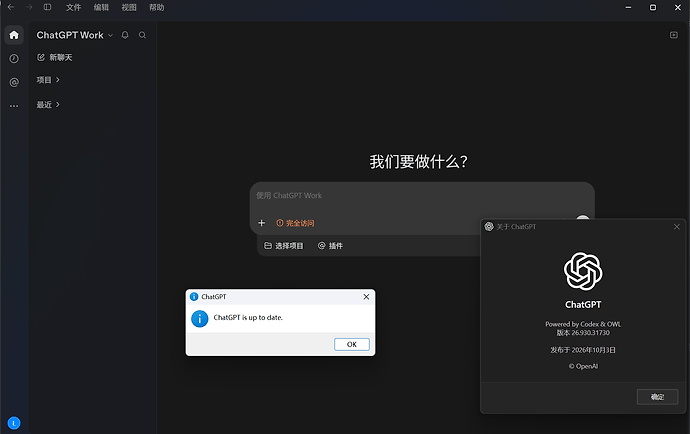Open the 帮助 menu
The image size is (690, 434).
[156, 7]
